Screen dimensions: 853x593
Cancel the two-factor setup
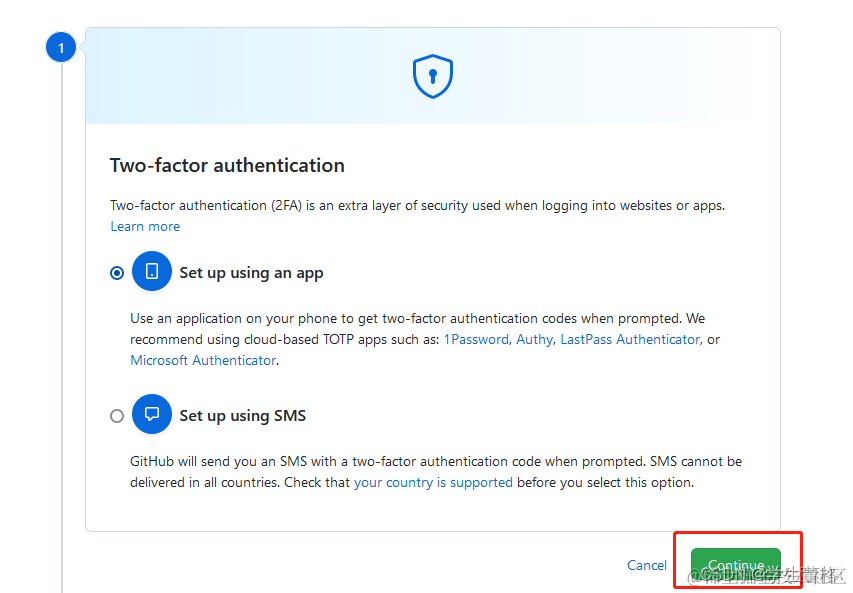[647, 565]
